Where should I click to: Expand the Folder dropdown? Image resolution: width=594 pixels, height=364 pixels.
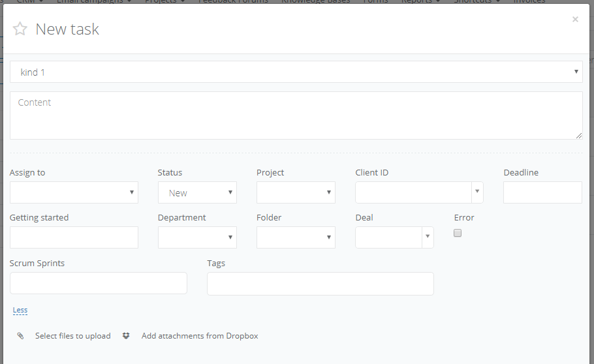pos(296,237)
